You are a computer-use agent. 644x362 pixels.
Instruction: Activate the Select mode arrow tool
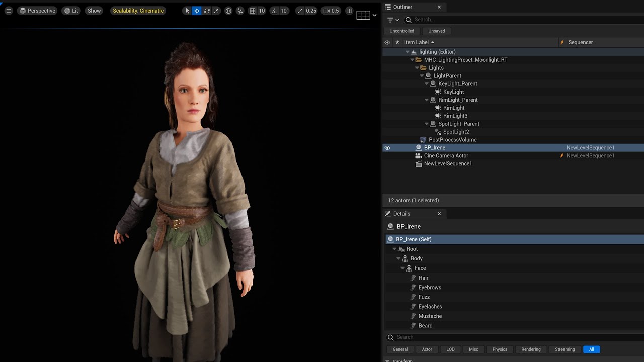[x=187, y=11]
